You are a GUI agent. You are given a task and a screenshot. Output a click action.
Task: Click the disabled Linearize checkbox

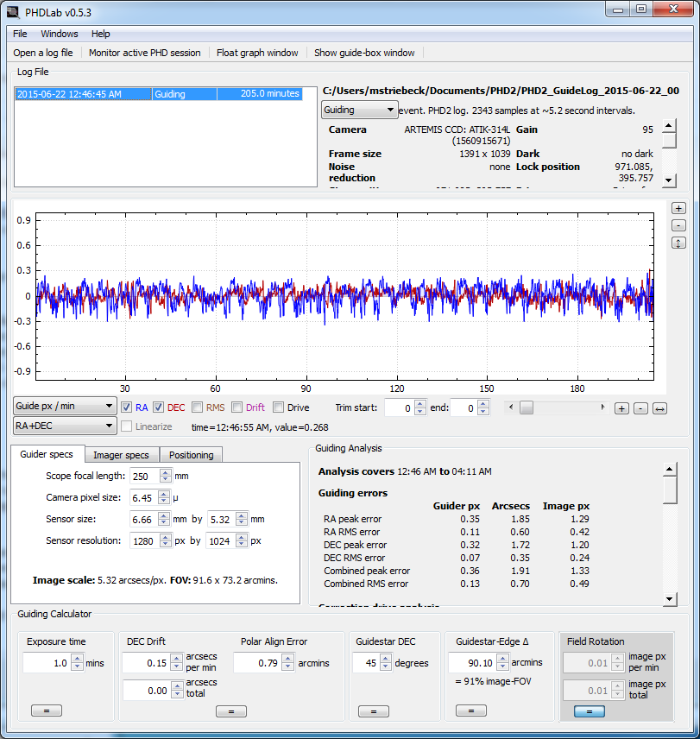click(x=126, y=426)
